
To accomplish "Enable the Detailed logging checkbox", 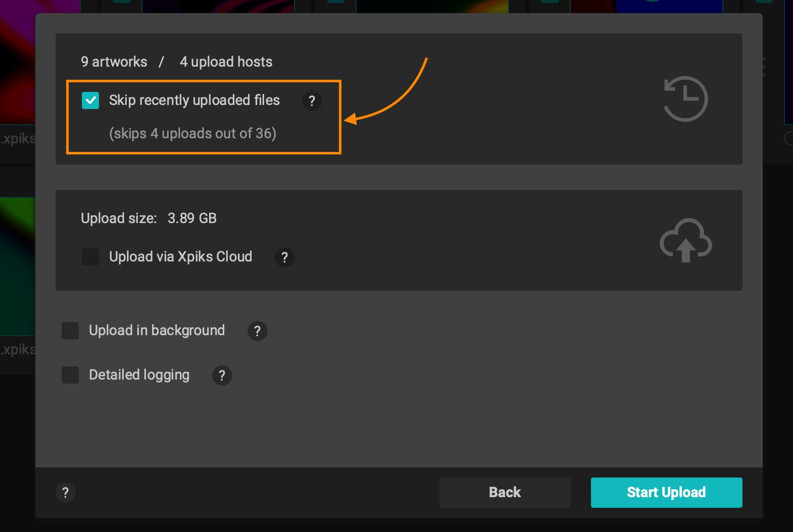I will 70,375.
